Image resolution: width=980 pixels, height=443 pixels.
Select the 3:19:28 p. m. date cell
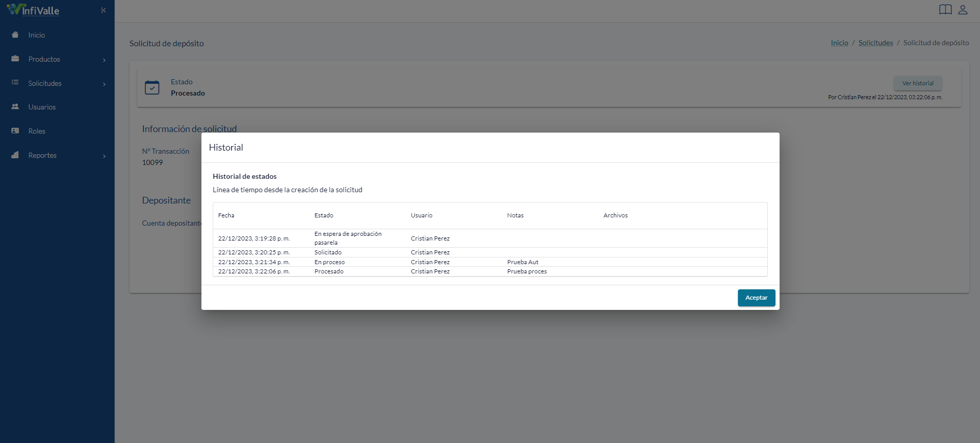click(x=254, y=238)
